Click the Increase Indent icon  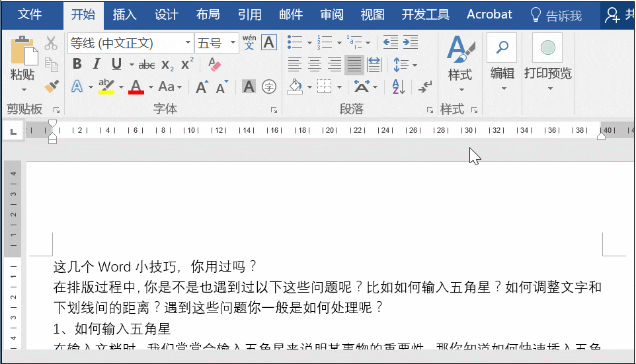click(x=411, y=42)
